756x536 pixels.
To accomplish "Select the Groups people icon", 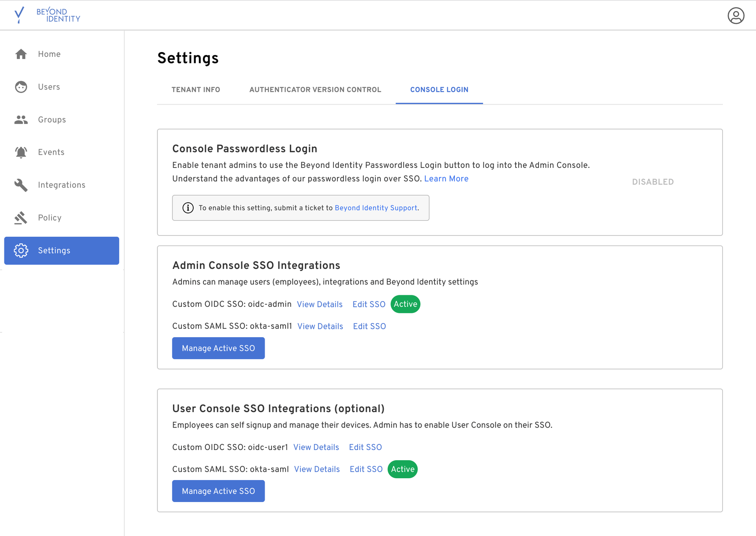I will 21,119.
